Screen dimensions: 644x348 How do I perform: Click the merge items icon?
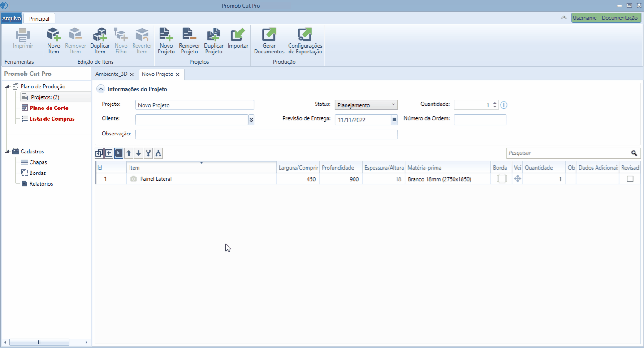[148, 153]
